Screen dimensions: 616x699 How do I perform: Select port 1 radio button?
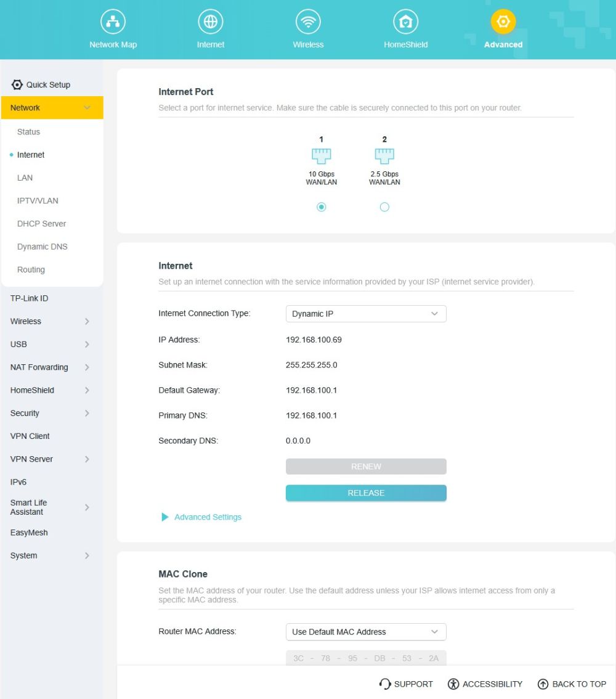[x=321, y=207]
